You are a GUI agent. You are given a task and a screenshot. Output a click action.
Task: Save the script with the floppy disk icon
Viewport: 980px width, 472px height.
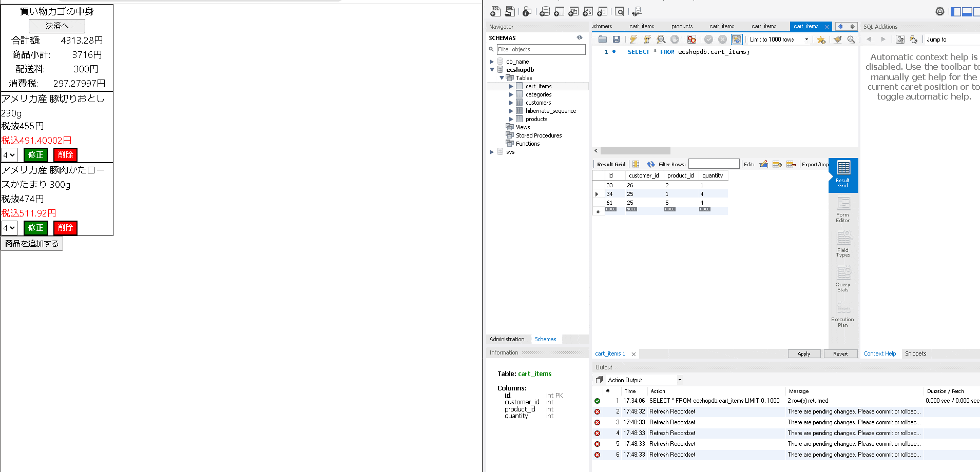616,40
